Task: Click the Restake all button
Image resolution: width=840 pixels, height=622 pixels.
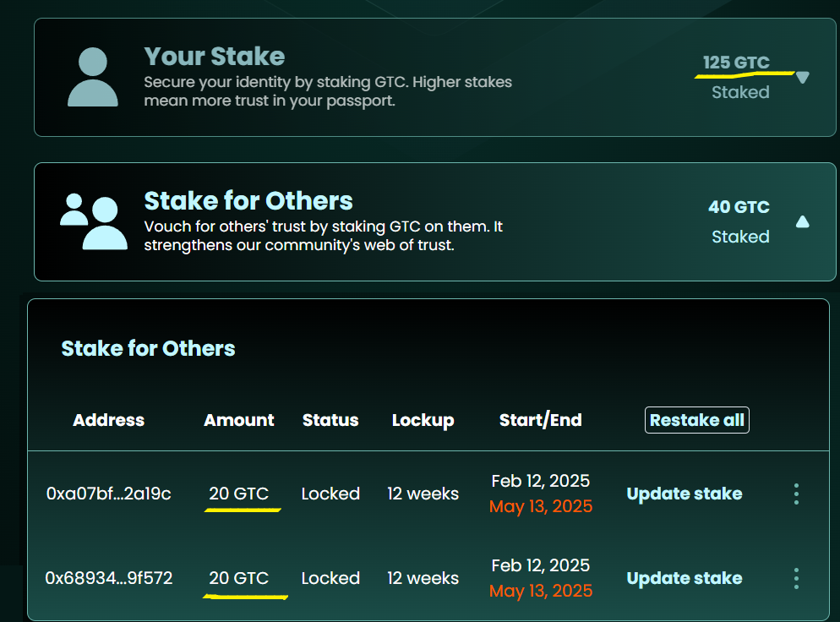Action: coord(697,420)
